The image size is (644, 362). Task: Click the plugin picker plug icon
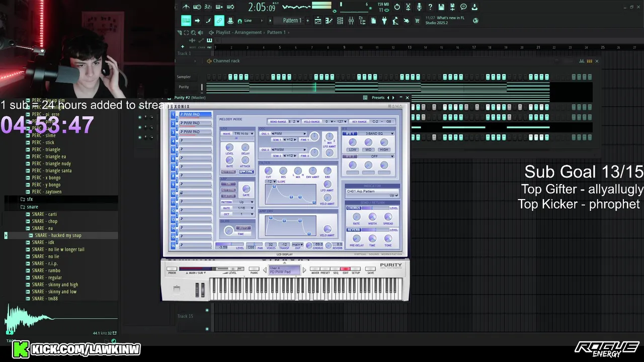(384, 21)
